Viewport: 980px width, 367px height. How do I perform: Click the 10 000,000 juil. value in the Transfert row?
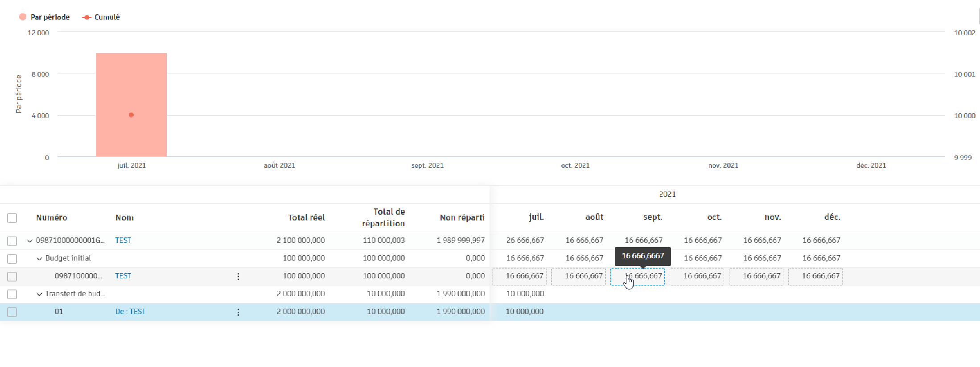[x=525, y=294]
